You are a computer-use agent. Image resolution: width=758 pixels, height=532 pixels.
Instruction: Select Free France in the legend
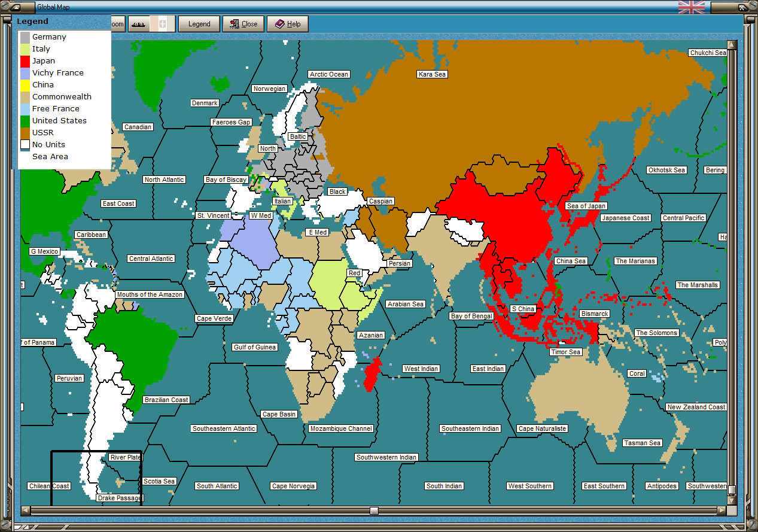point(56,108)
